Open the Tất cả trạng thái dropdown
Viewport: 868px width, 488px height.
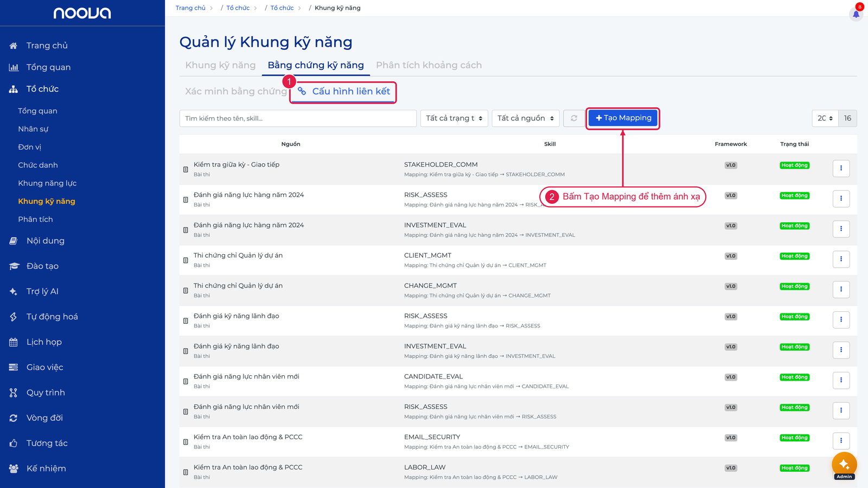[454, 118]
